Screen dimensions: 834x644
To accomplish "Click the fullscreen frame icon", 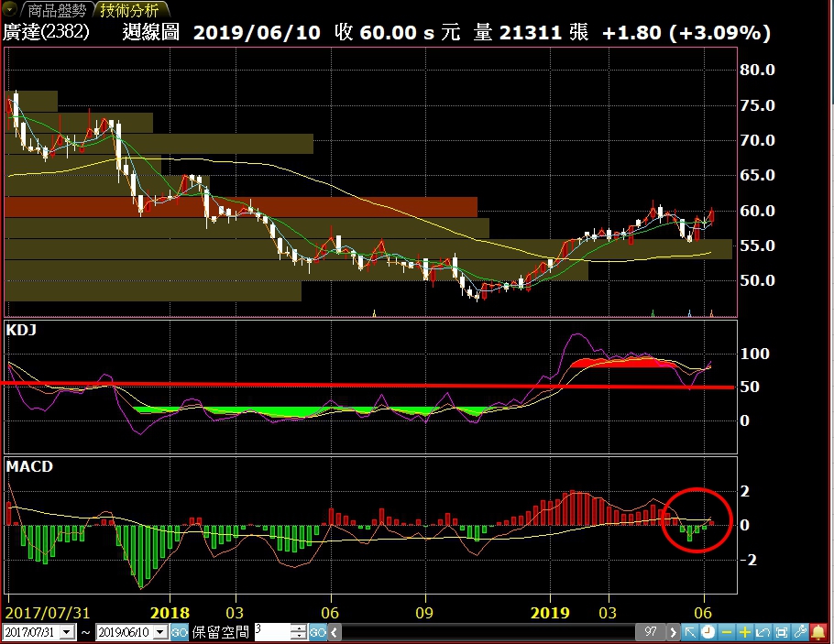I will click(782, 632).
